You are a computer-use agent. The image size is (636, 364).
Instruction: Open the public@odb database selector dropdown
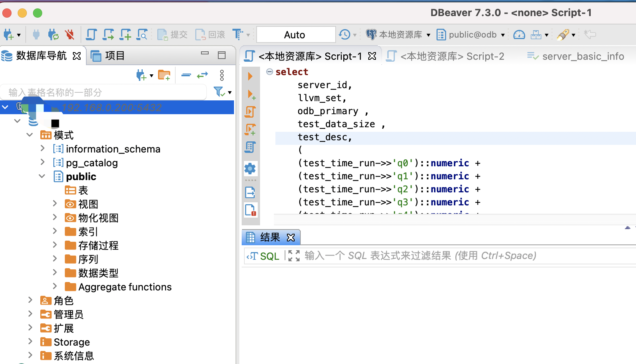tap(503, 34)
